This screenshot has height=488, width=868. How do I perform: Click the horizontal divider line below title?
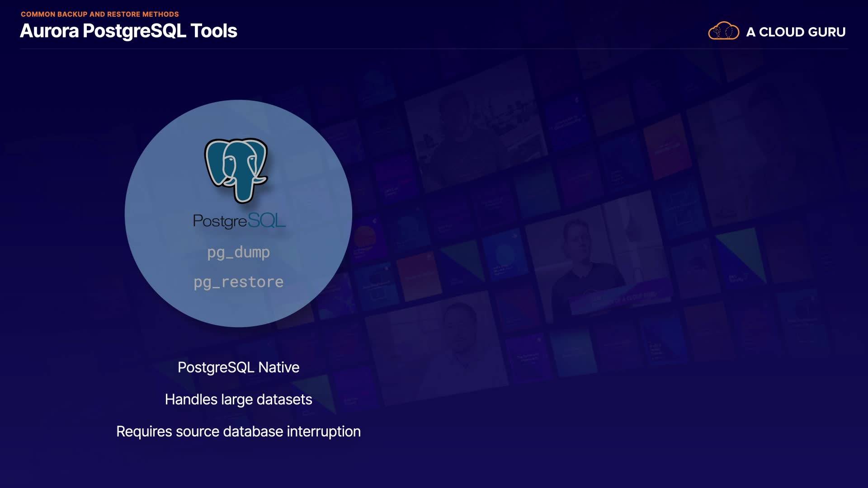[x=434, y=49]
